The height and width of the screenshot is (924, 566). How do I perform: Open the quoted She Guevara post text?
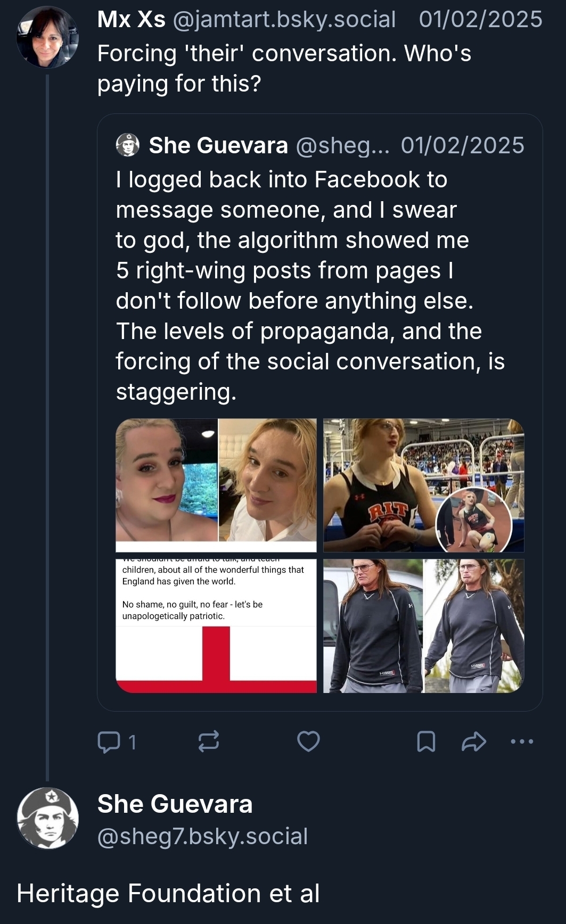coord(309,285)
